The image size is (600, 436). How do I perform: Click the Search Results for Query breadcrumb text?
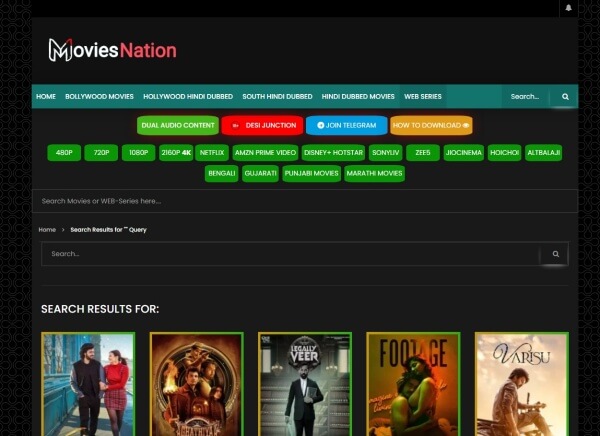click(108, 230)
